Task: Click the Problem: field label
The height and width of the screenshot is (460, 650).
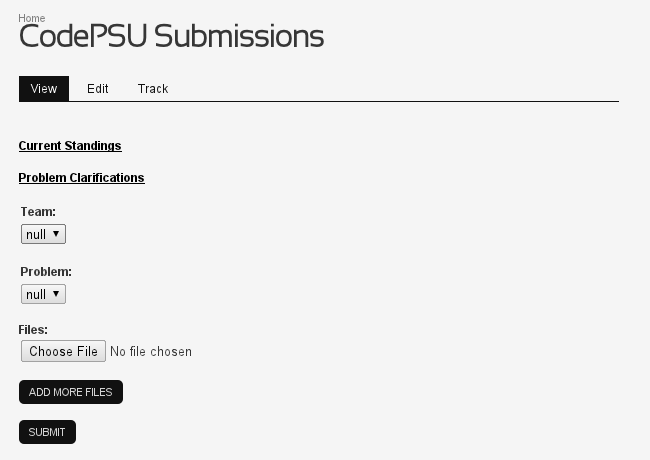Action: tap(46, 271)
